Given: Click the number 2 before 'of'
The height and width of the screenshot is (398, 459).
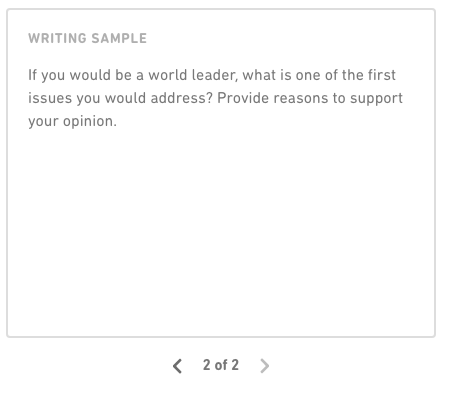Looking at the screenshot, I should [207, 365].
